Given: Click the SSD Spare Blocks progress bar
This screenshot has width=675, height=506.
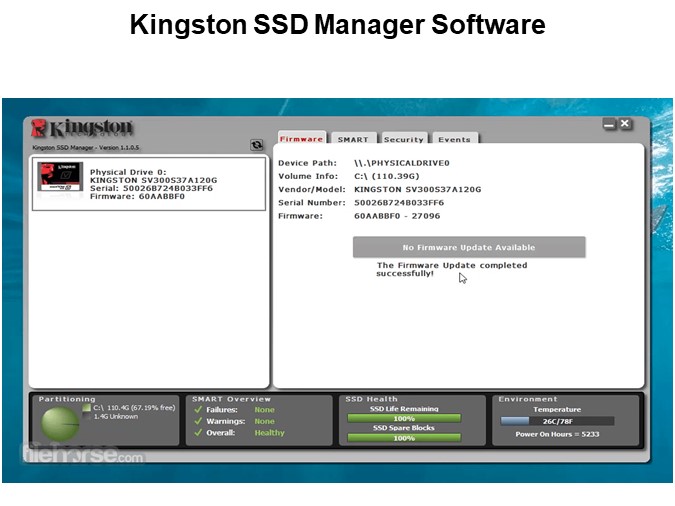Looking at the screenshot, I should pyautogui.click(x=404, y=438).
